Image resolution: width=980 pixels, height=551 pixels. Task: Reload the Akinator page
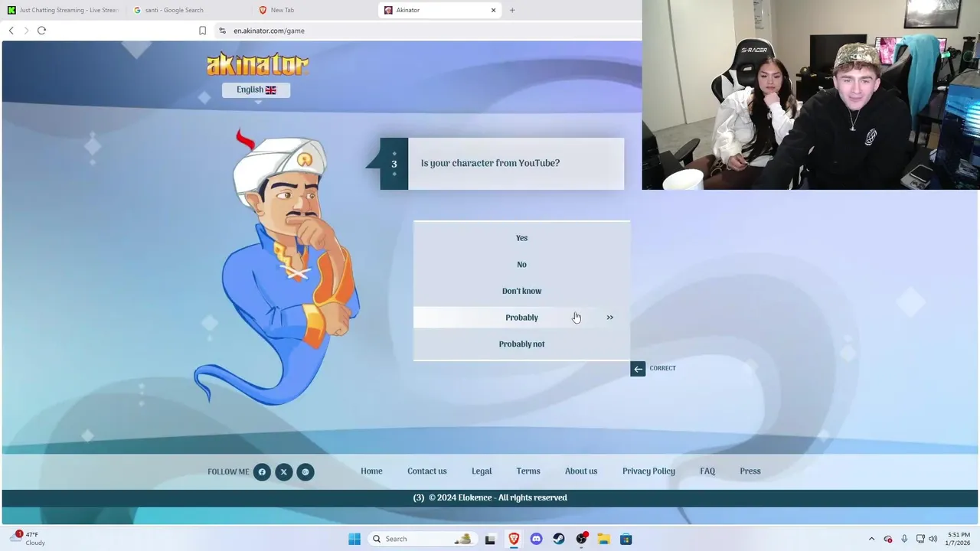[x=41, y=31]
